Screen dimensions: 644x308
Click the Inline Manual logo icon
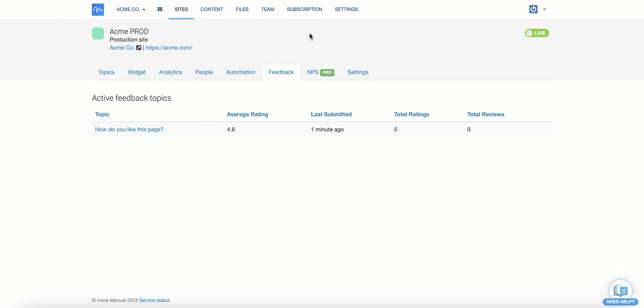[98, 9]
